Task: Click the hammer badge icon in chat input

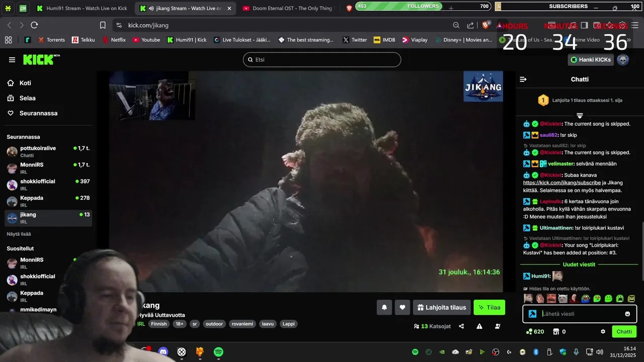Action: click(x=532, y=314)
